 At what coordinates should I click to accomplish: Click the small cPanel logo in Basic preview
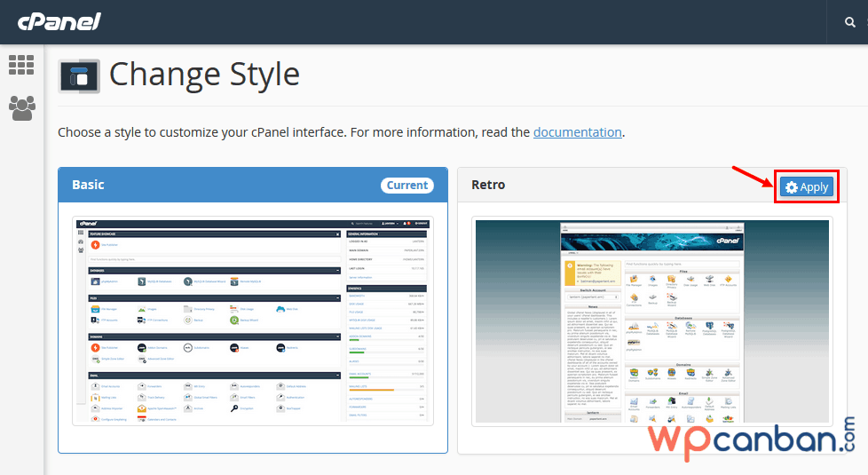87,223
